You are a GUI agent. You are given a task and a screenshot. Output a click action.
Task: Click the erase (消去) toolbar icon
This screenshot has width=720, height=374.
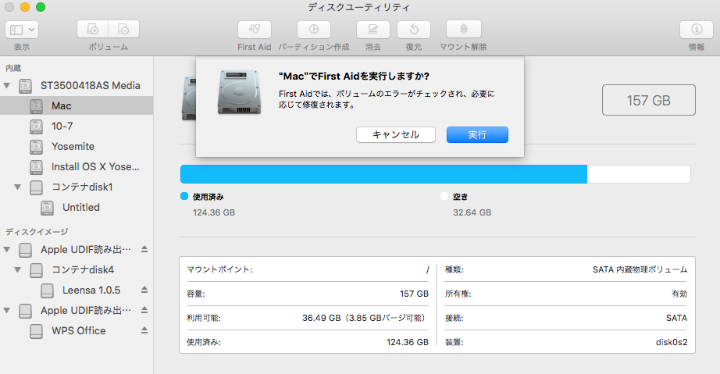[373, 29]
